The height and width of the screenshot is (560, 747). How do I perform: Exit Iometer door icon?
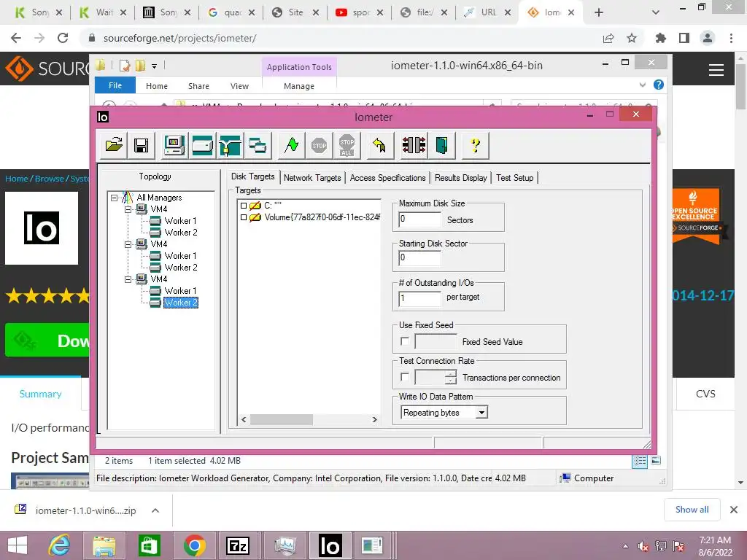pos(441,145)
